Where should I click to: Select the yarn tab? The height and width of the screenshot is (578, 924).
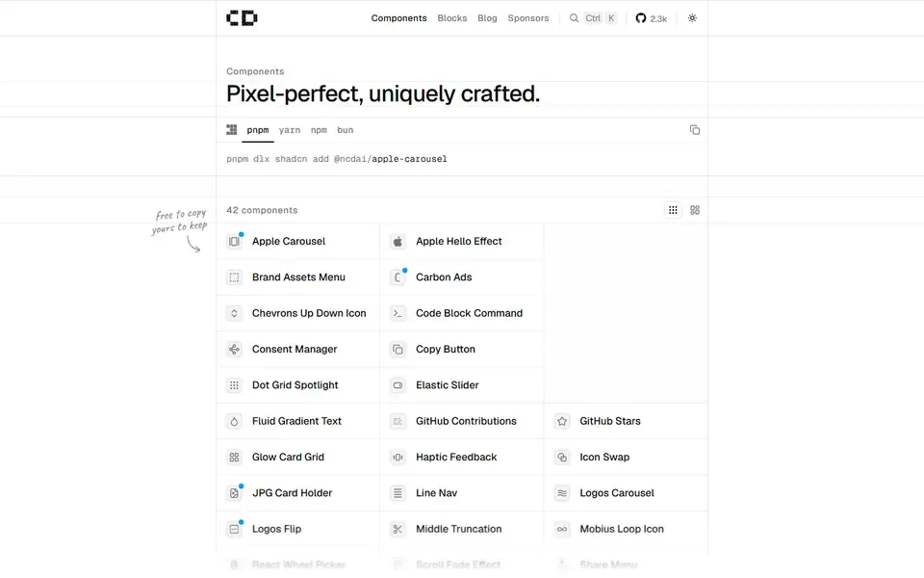pos(290,130)
